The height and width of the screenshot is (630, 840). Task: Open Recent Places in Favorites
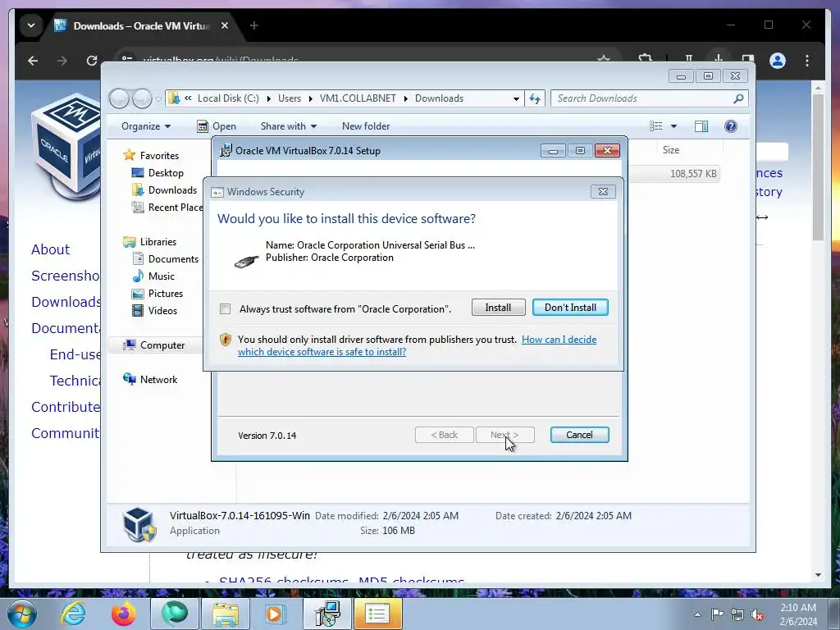click(176, 208)
